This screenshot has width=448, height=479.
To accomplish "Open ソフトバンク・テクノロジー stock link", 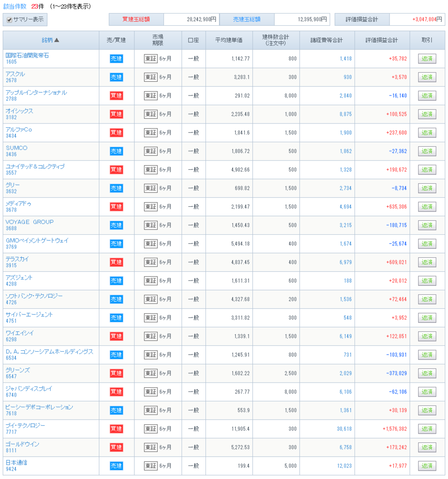I will [34, 296].
